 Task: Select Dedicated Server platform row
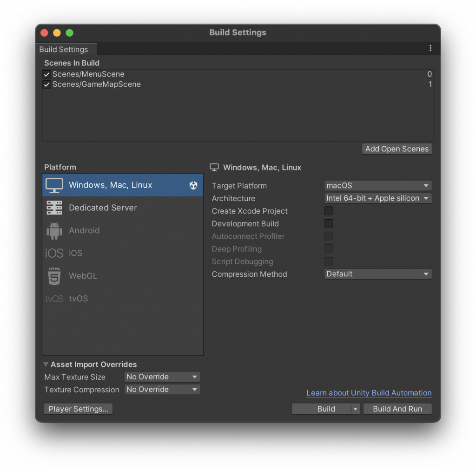tap(123, 208)
